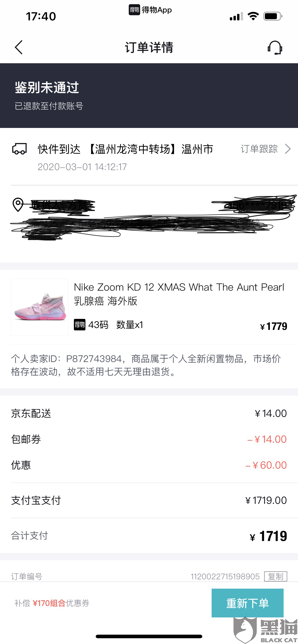The width and height of the screenshot is (298, 644).
Task: Copy order number with 复制 button
Action: (x=275, y=576)
